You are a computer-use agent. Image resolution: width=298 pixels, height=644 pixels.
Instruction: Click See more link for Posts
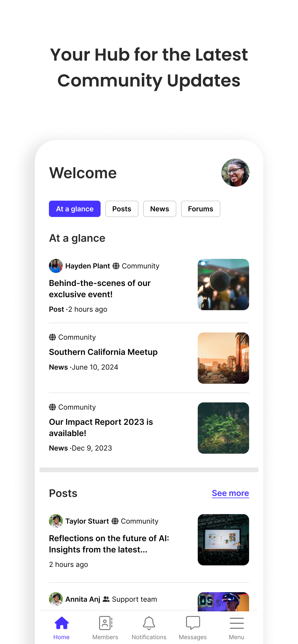[230, 493]
